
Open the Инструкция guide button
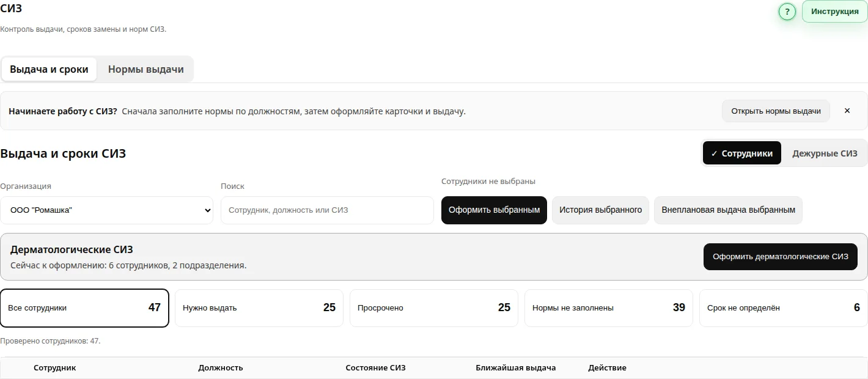(834, 12)
